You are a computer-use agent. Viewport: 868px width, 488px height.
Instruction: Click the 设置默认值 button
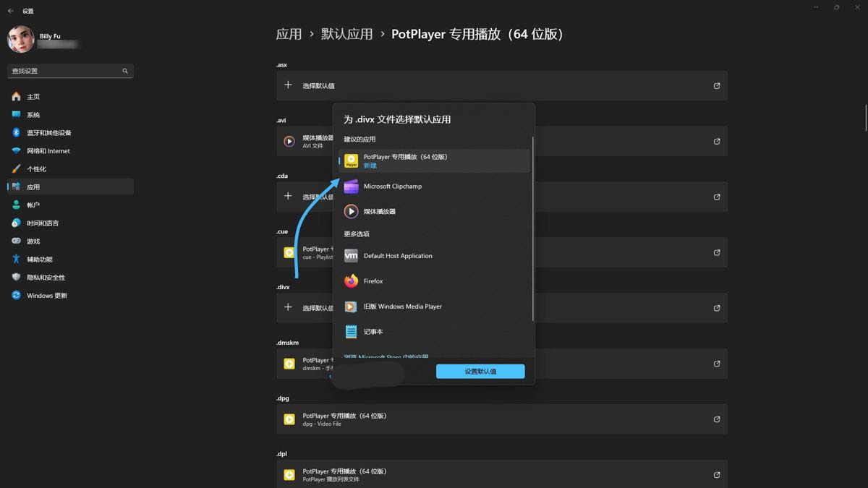[480, 372]
